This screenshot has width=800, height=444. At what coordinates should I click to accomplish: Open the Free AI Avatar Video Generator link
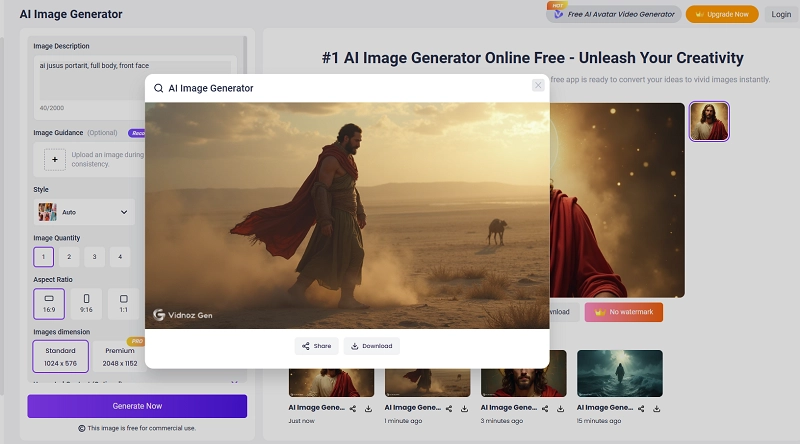(x=613, y=14)
